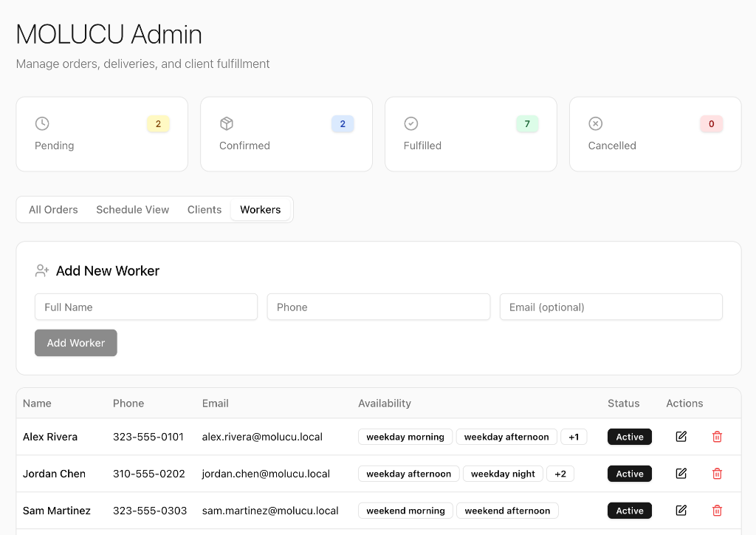Screen dimensions: 756x535
Task: Edit Alex Rivera's worker record
Action: [681, 437]
